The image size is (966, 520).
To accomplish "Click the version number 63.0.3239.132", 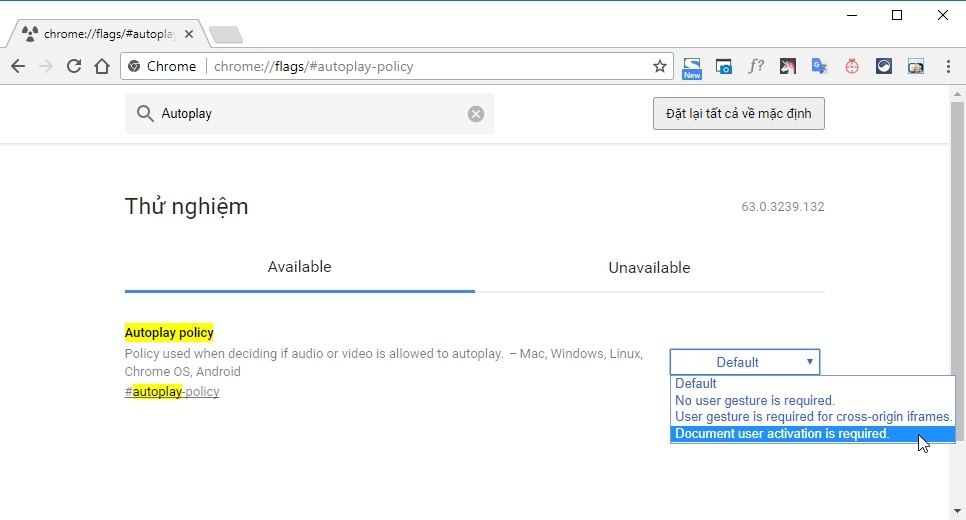I will coord(782,206).
